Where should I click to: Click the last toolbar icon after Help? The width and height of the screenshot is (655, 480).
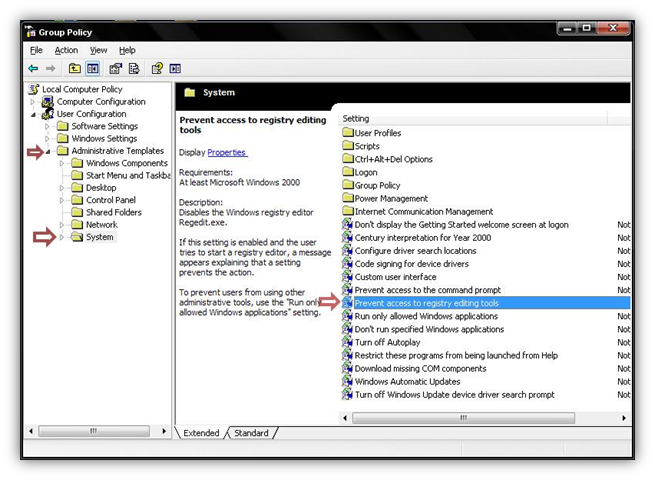pos(175,68)
